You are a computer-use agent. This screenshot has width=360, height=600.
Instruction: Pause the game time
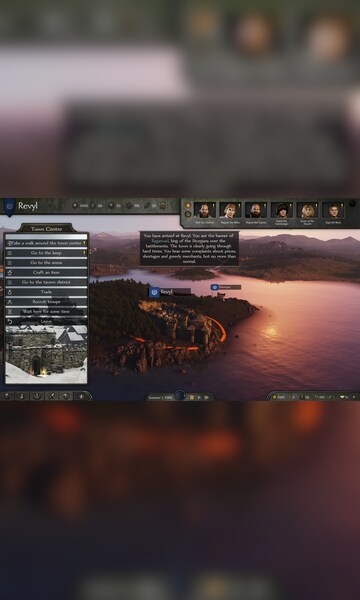(x=192, y=397)
